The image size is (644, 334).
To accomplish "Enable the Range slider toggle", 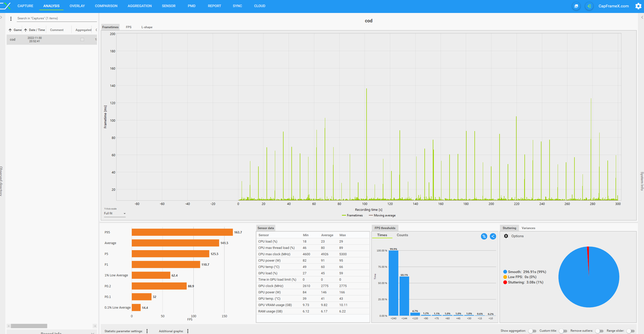I will click(630, 331).
